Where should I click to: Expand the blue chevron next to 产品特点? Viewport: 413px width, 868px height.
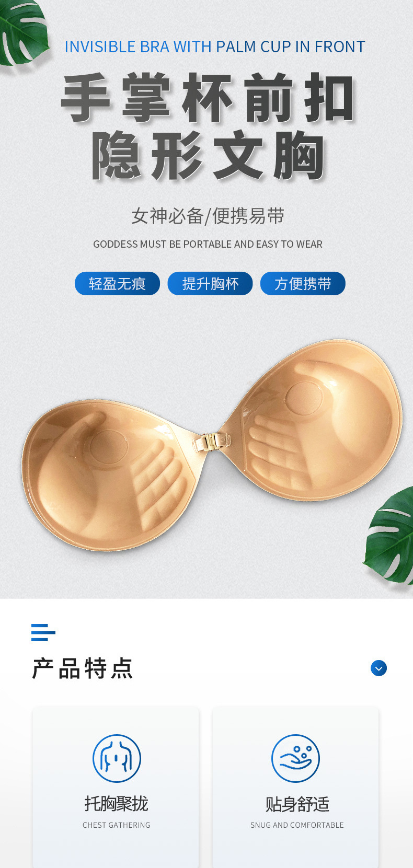coord(378,668)
